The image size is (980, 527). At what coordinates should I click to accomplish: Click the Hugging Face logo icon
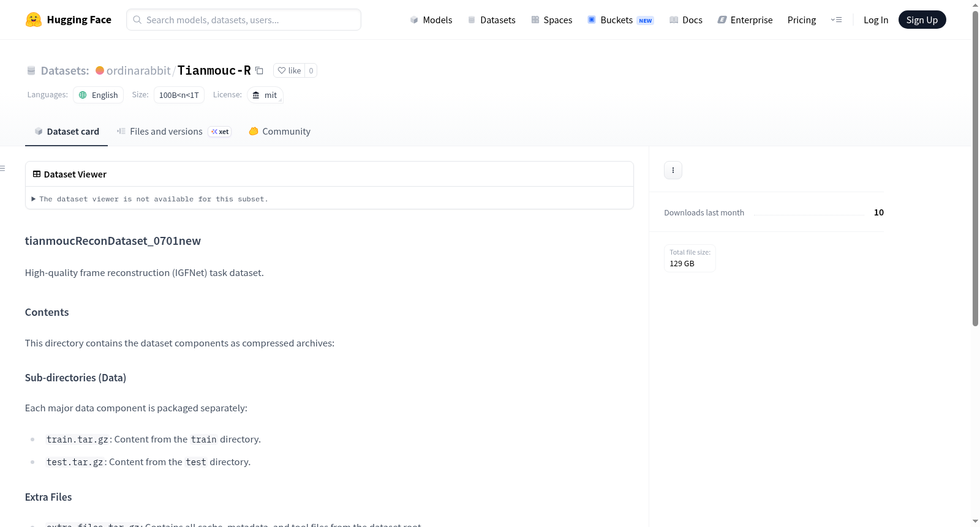coord(34,20)
